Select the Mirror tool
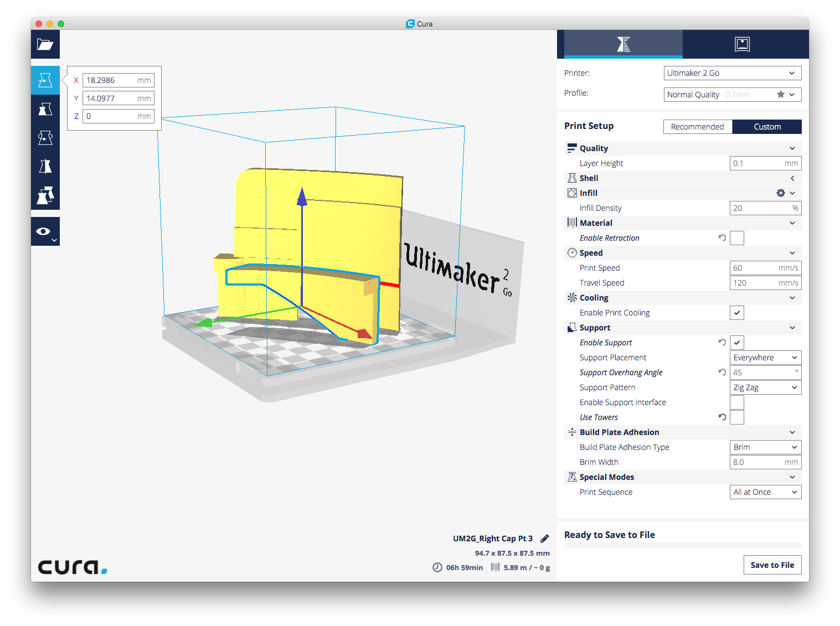The height and width of the screenshot is (626, 840). click(x=45, y=167)
